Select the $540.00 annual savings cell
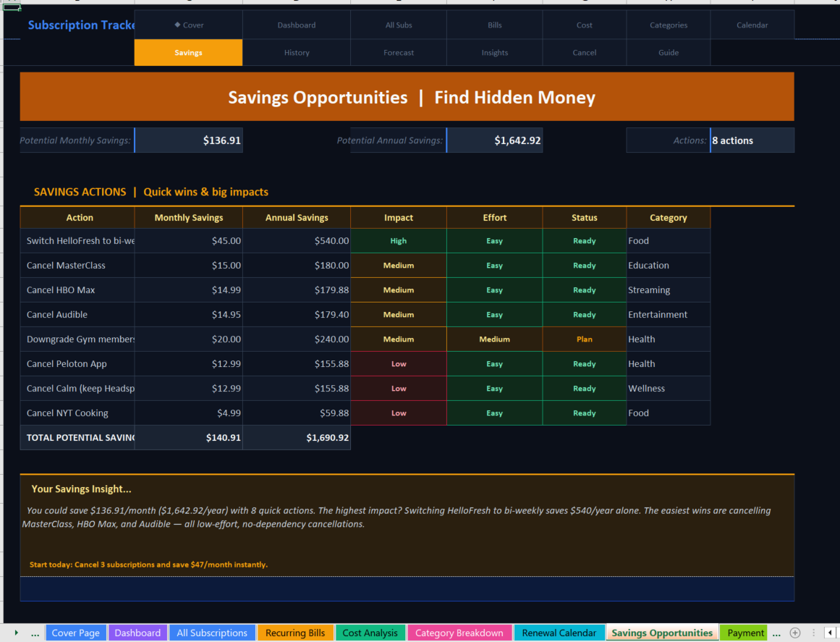Screen dimensions: 840x642 [x=296, y=240]
